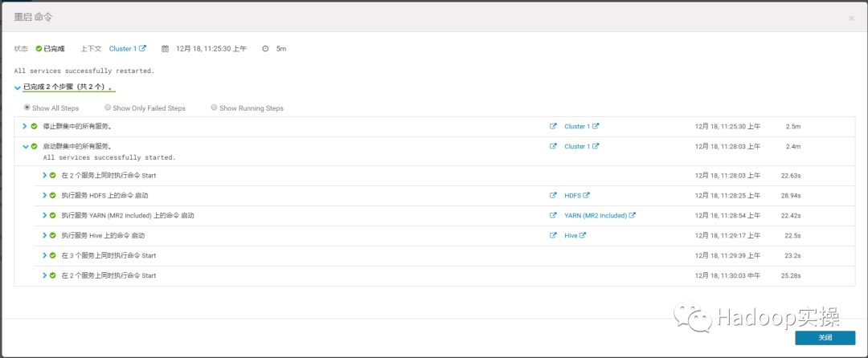The height and width of the screenshot is (358, 868).
Task: Collapse the completed 2 steps summary
Action: click(18, 87)
